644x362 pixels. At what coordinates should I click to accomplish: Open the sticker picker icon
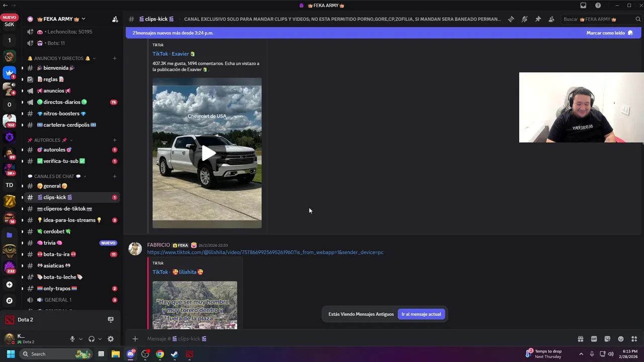pos(607,339)
